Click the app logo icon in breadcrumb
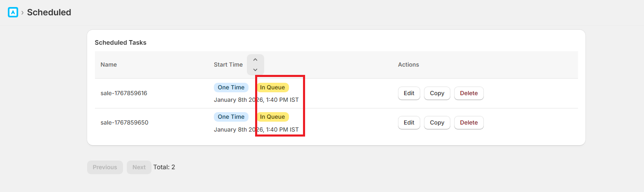 pyautogui.click(x=13, y=12)
